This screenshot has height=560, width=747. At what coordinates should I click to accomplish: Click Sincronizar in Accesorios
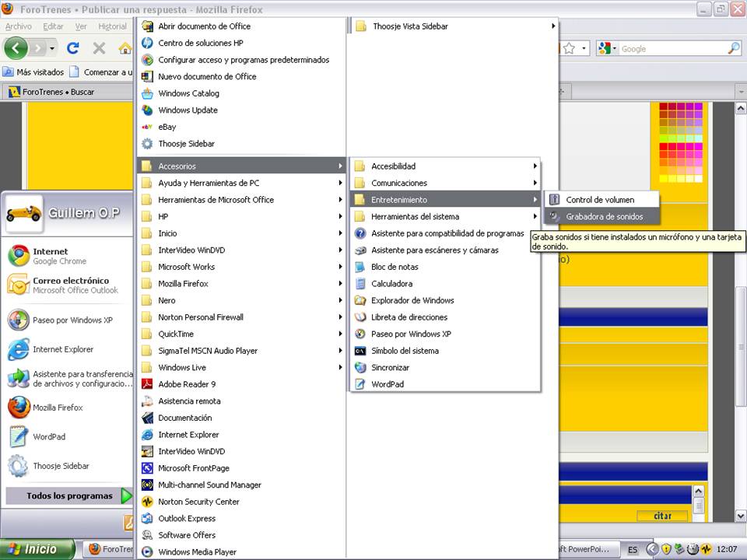(445, 368)
